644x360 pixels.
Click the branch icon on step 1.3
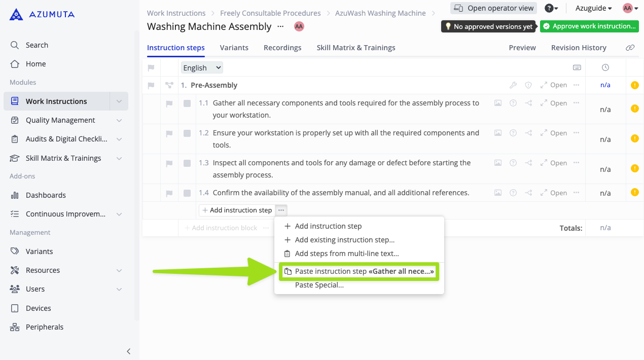pyautogui.click(x=528, y=163)
